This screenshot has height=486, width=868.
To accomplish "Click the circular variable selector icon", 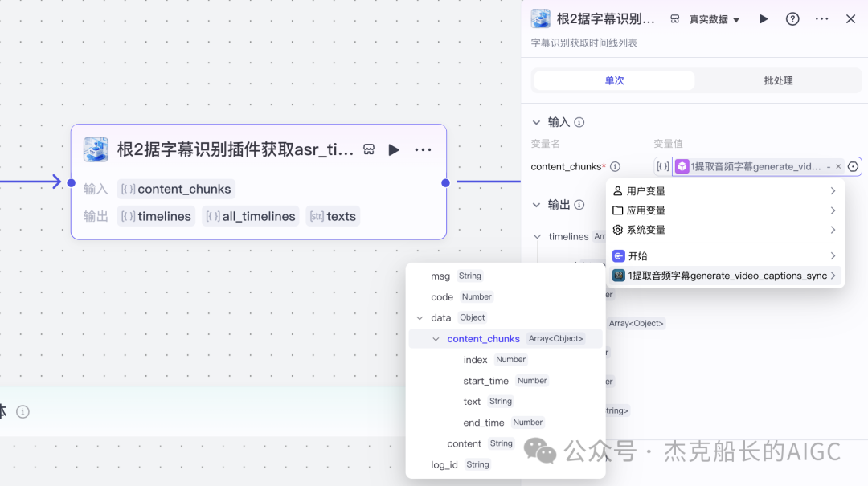I will [853, 166].
